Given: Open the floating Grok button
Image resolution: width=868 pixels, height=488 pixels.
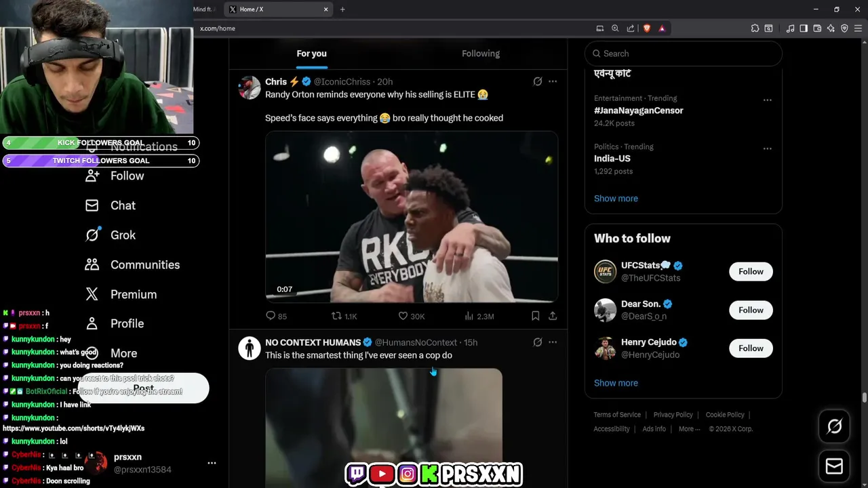Looking at the screenshot, I should pyautogui.click(x=834, y=426).
